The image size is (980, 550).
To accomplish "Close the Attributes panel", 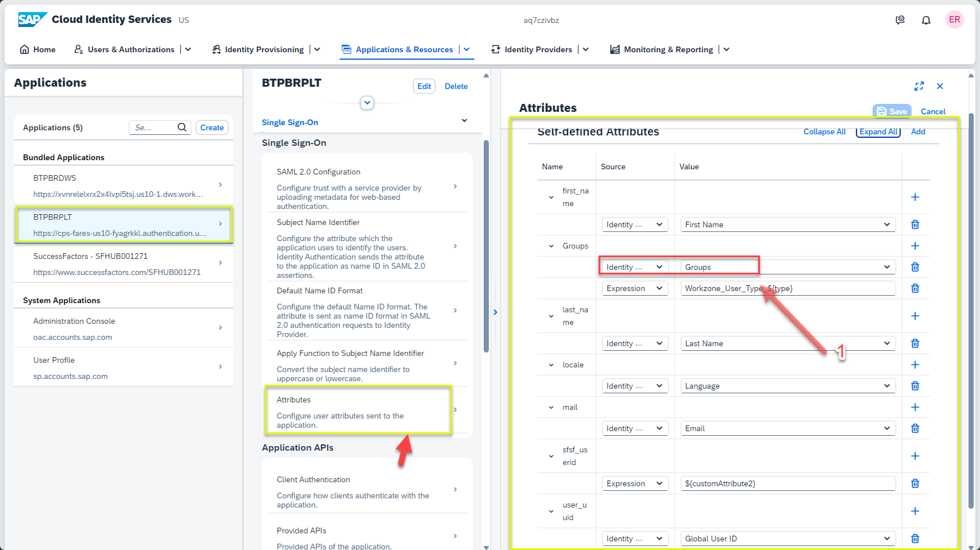I will 940,86.
